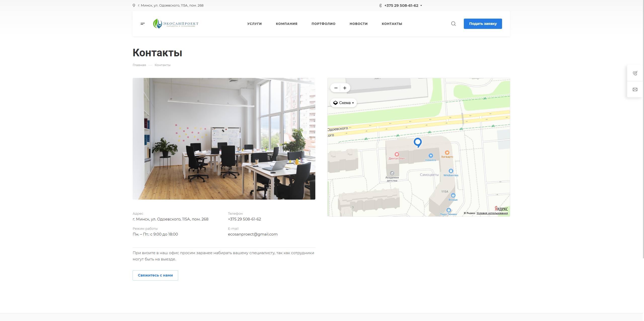Open the hamburger navigation menu

point(142,24)
